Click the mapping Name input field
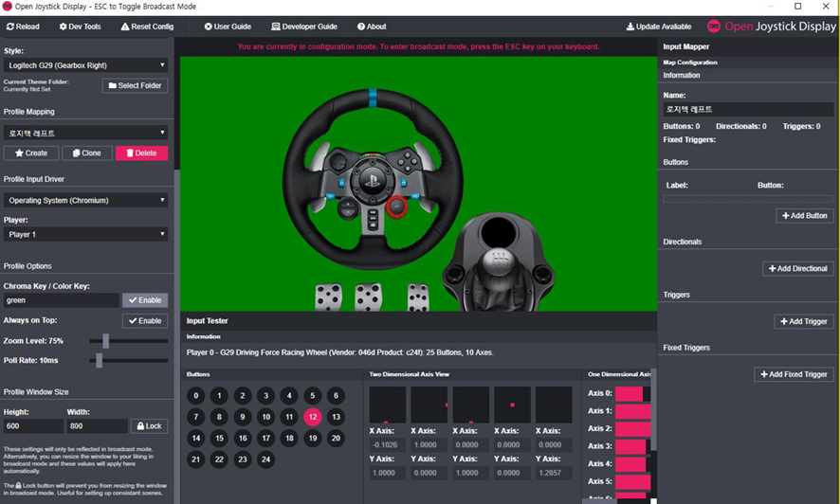 coord(748,109)
